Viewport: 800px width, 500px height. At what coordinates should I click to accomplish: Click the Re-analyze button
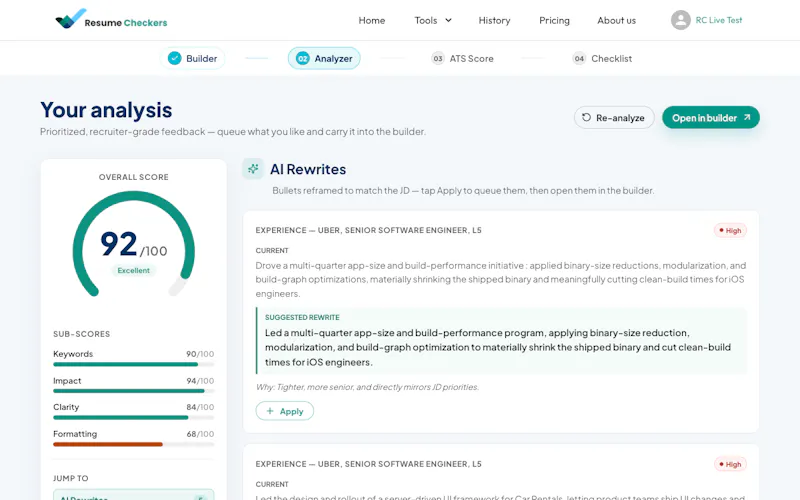point(614,117)
